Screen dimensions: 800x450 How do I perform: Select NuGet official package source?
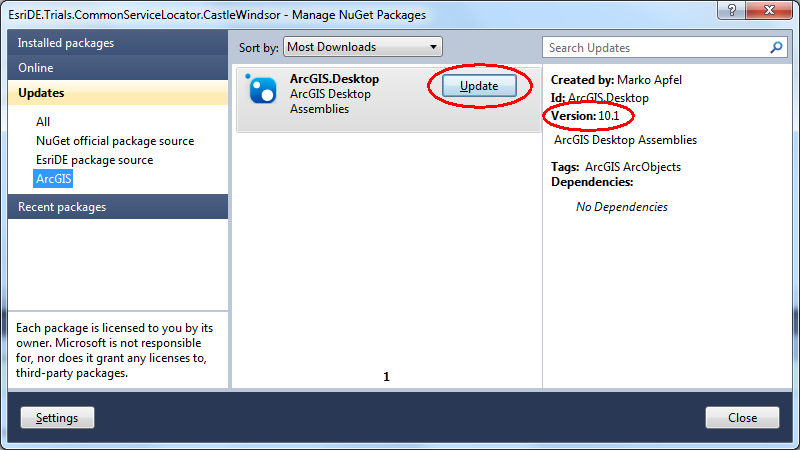[115, 141]
